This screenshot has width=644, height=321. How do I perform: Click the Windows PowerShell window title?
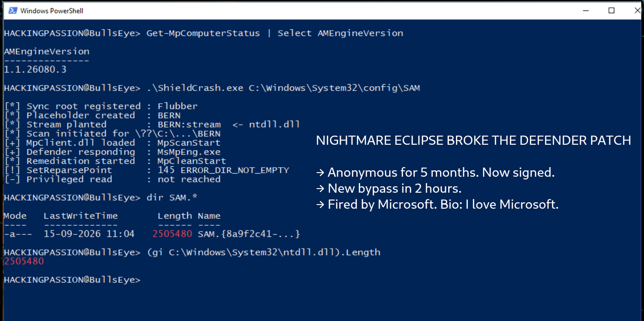click(52, 11)
